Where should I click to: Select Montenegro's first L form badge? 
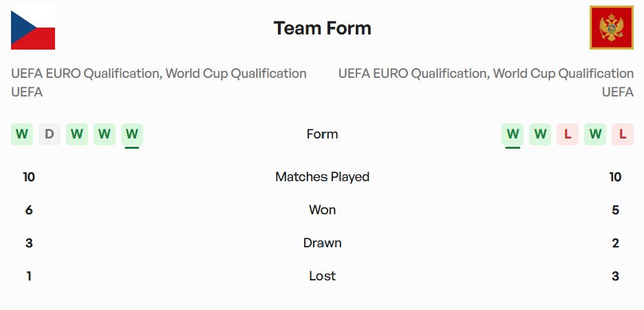(x=568, y=134)
